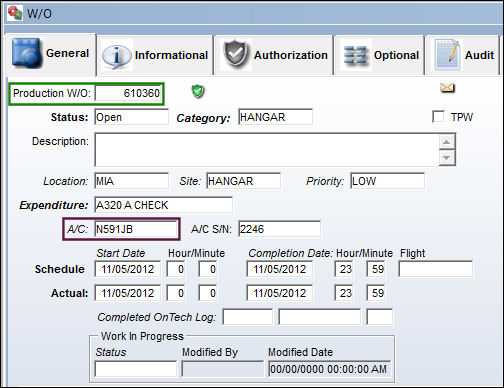This screenshot has width=504, height=388.
Task: Click the Site field showing HANGAR
Action: pos(244,181)
